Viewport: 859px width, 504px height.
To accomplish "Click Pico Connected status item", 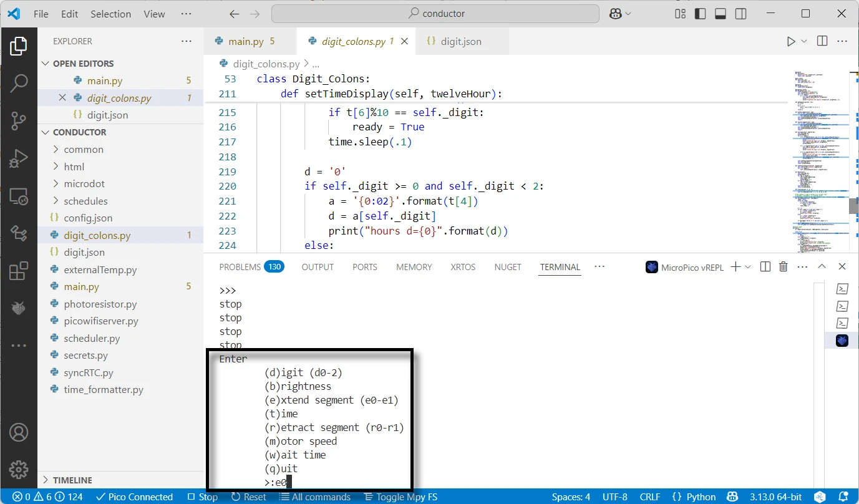I will point(134,497).
